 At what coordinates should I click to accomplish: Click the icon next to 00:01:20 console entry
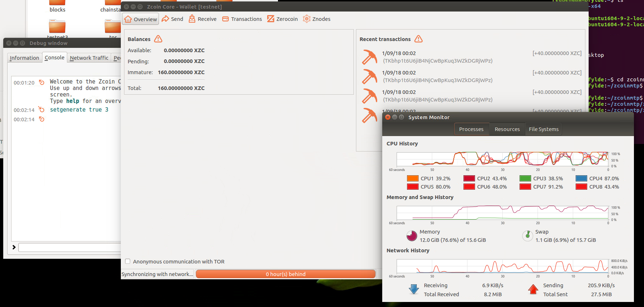click(x=42, y=82)
